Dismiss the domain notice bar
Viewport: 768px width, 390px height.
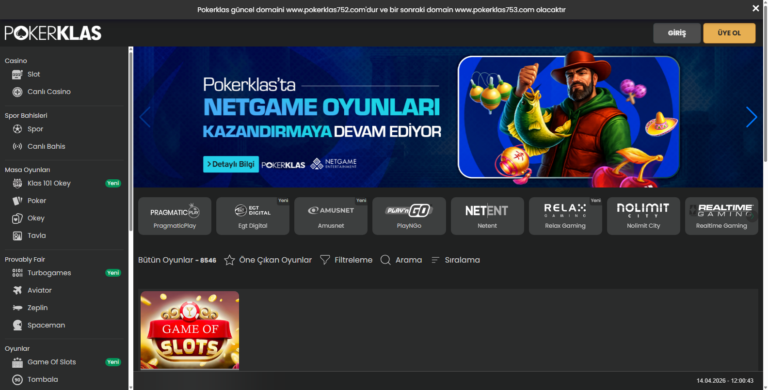pos(755,8)
